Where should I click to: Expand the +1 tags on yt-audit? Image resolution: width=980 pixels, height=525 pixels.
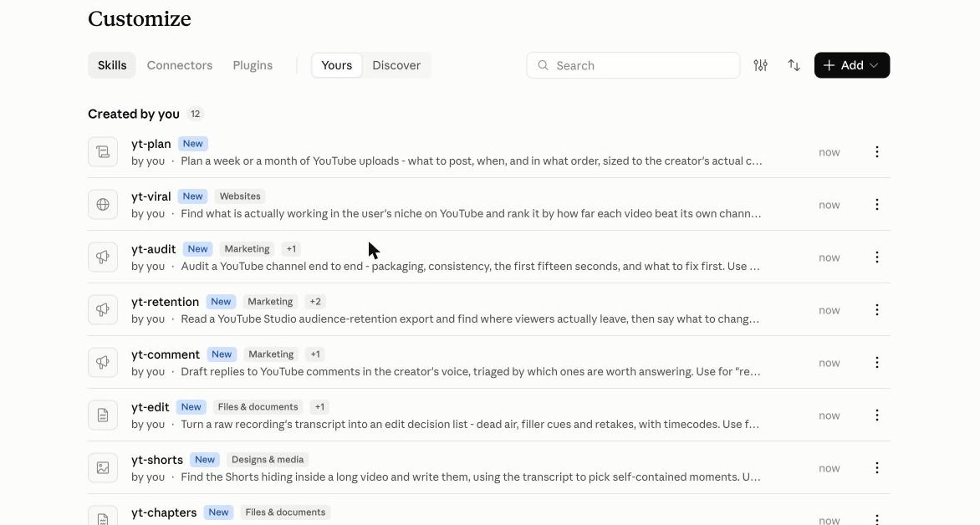point(291,249)
